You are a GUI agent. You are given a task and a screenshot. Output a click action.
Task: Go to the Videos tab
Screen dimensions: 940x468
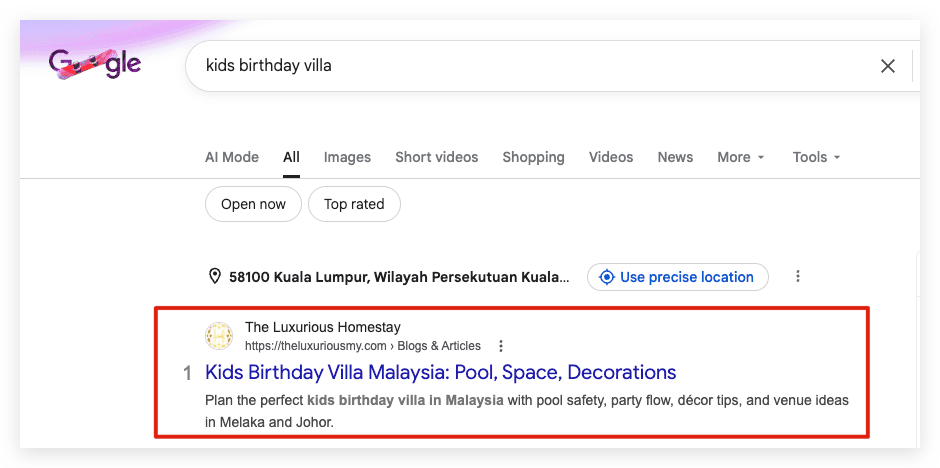611,157
